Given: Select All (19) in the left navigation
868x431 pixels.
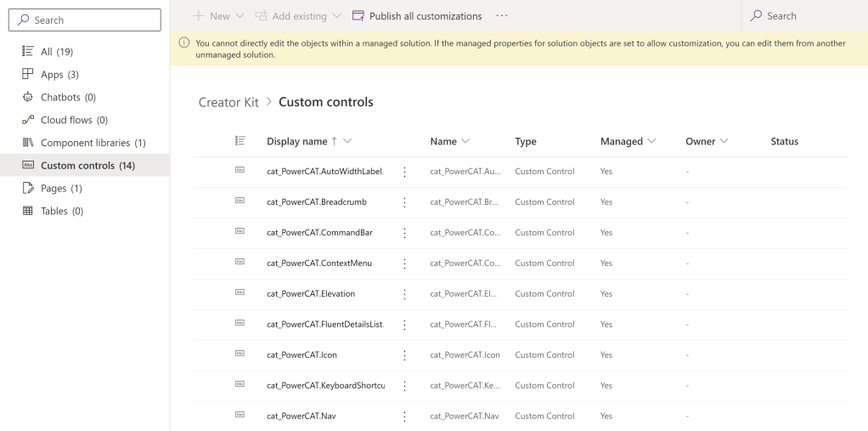Looking at the screenshot, I should (x=57, y=52).
